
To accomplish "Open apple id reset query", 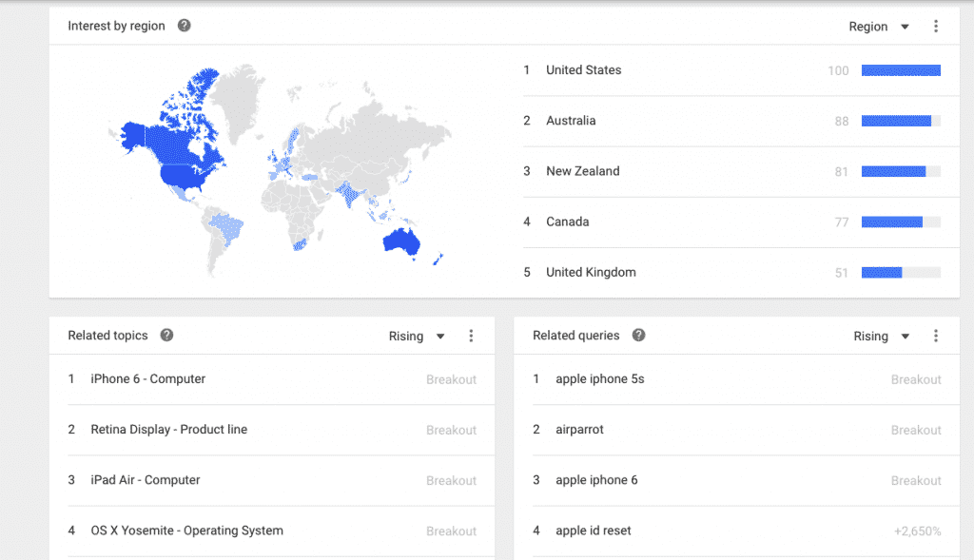I will click(x=594, y=531).
